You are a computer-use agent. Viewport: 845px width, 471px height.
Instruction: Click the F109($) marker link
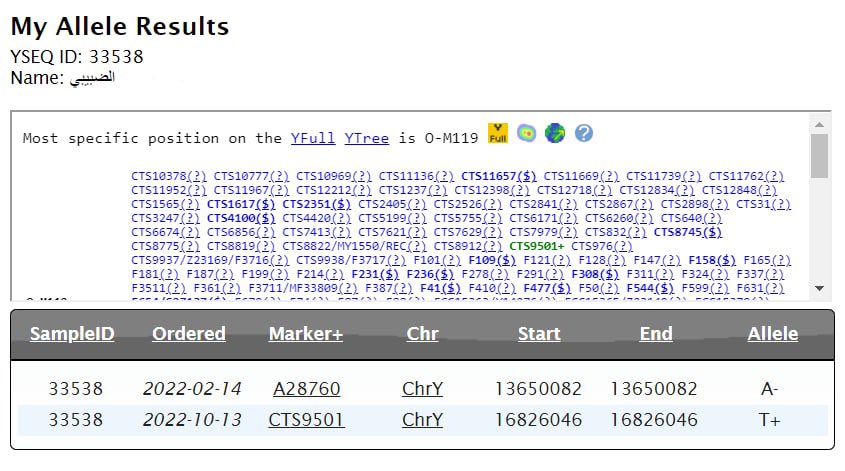coord(492,260)
